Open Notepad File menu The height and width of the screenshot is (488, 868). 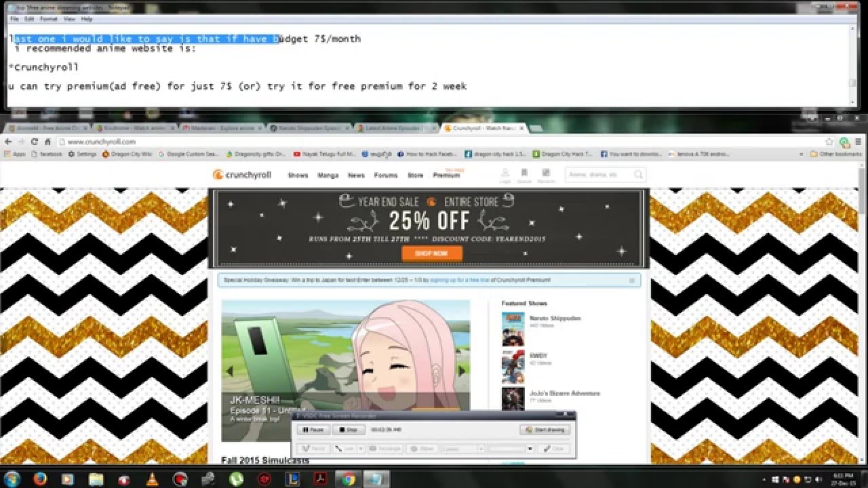[x=14, y=19]
